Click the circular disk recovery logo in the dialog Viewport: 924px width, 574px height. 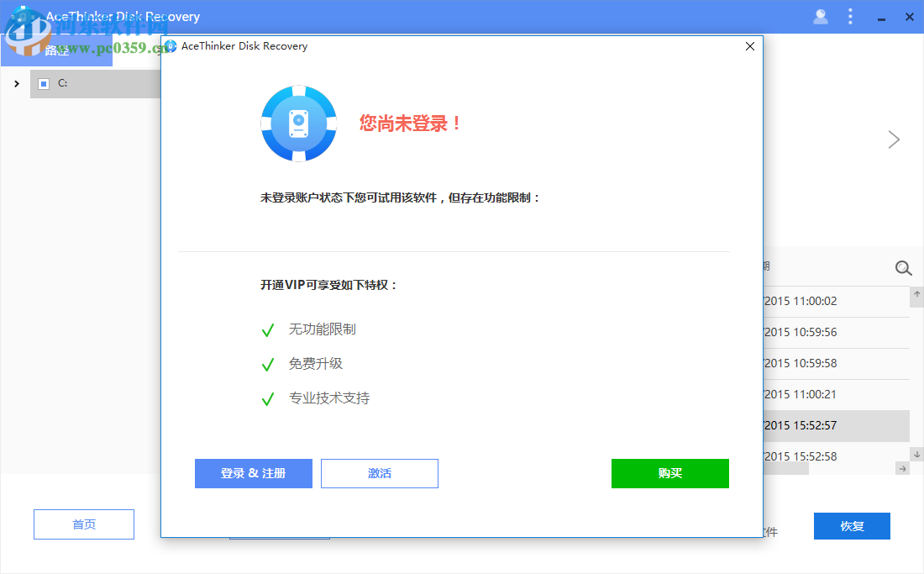[x=298, y=121]
